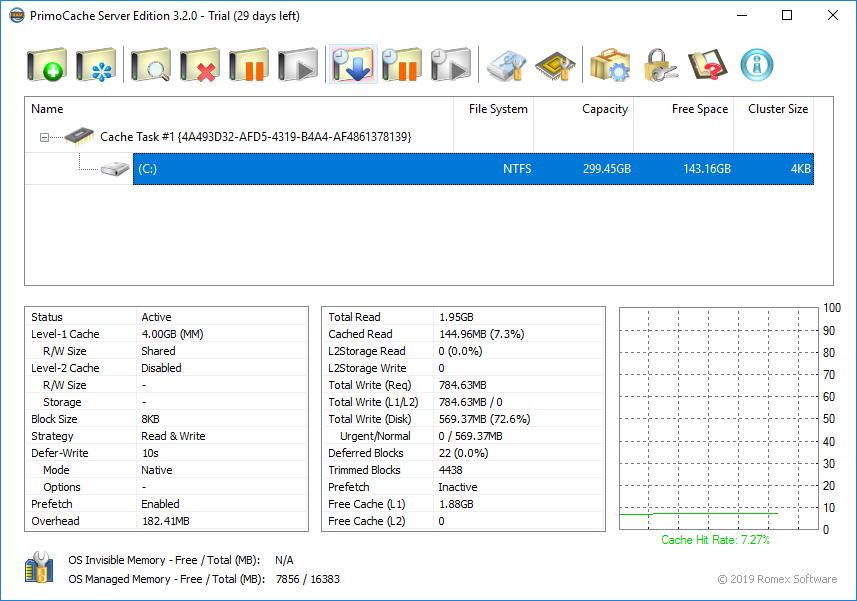Click the cache task wizard icon with blue star
The height and width of the screenshot is (601, 857).
[97, 66]
